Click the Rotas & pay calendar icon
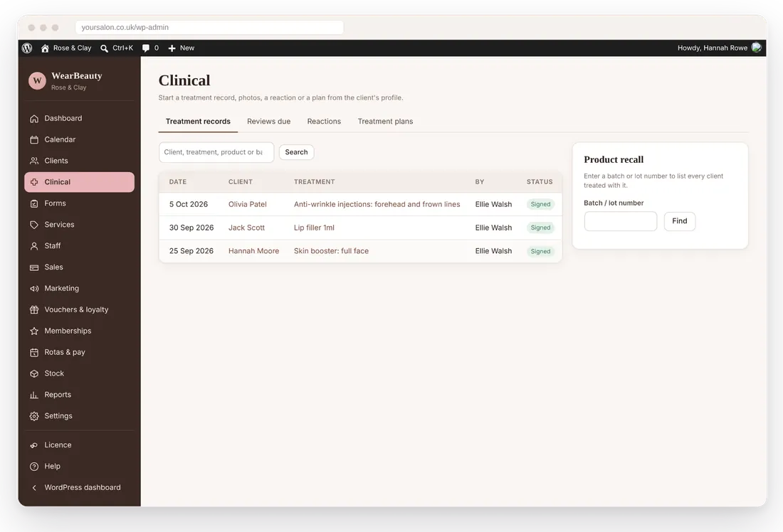Screen dimensions: 783x532 coord(34,352)
